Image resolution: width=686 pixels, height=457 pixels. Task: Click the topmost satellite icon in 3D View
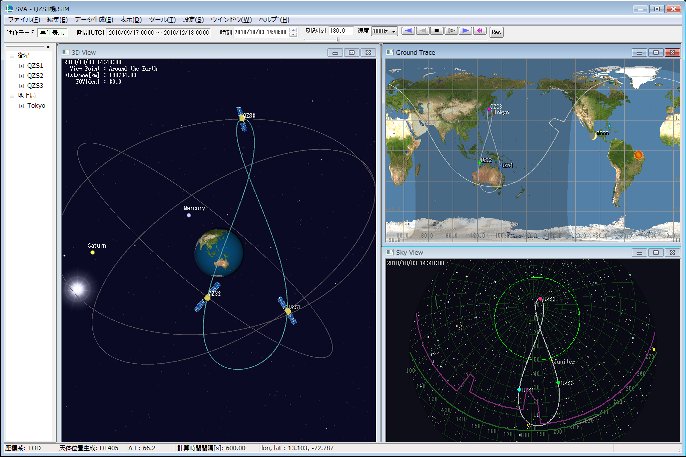[x=242, y=116]
